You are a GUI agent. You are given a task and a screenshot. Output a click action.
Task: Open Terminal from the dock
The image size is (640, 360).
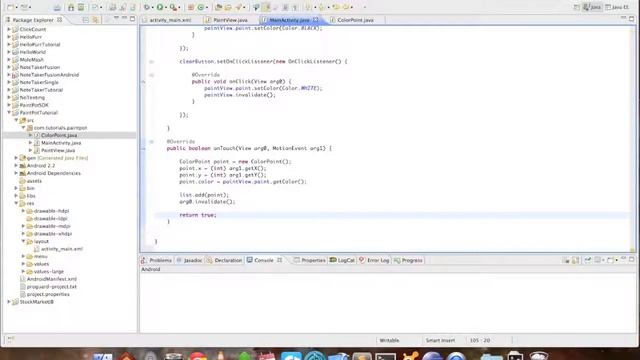[x=385, y=357]
